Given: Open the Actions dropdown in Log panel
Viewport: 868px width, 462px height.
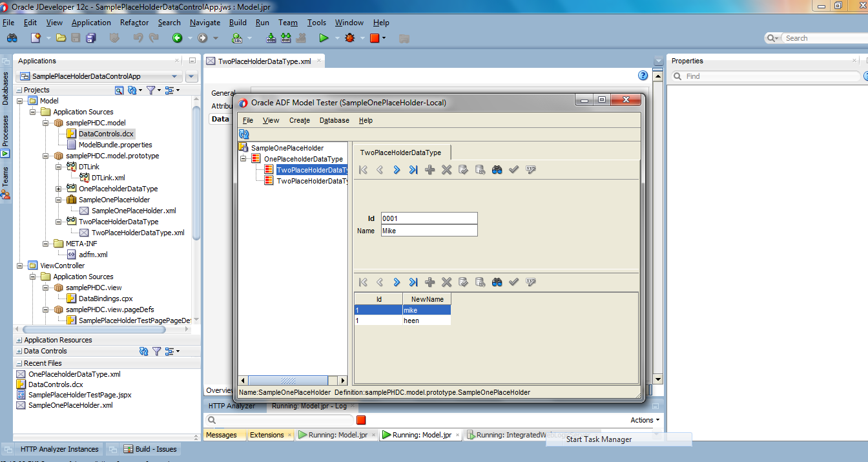Looking at the screenshot, I should [x=645, y=420].
